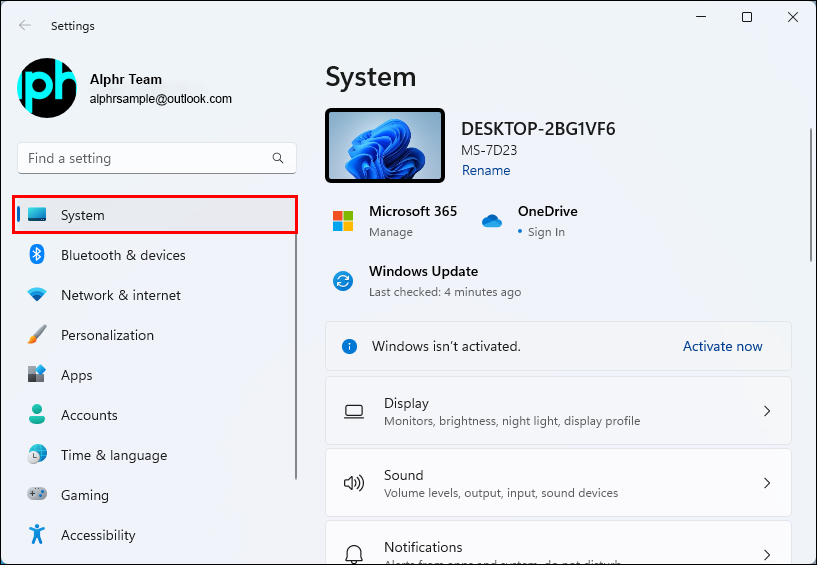Image resolution: width=817 pixels, height=565 pixels.
Task: Open Bluetooth & devices section
Action: tap(123, 255)
